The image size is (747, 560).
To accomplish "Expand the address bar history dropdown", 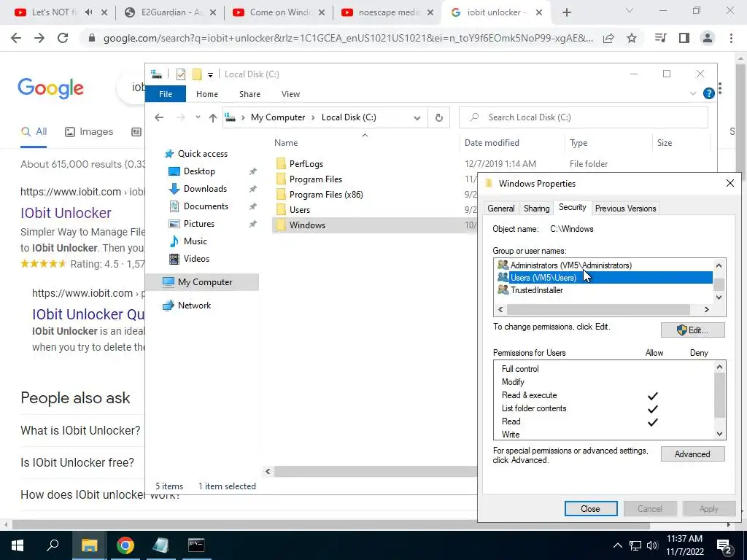I will pos(417,117).
